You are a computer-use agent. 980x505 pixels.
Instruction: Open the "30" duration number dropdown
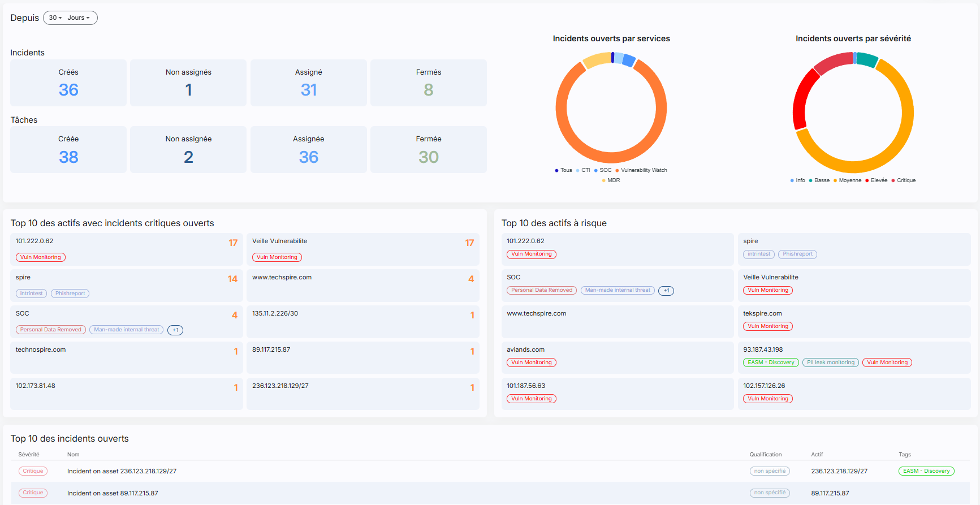pos(55,18)
